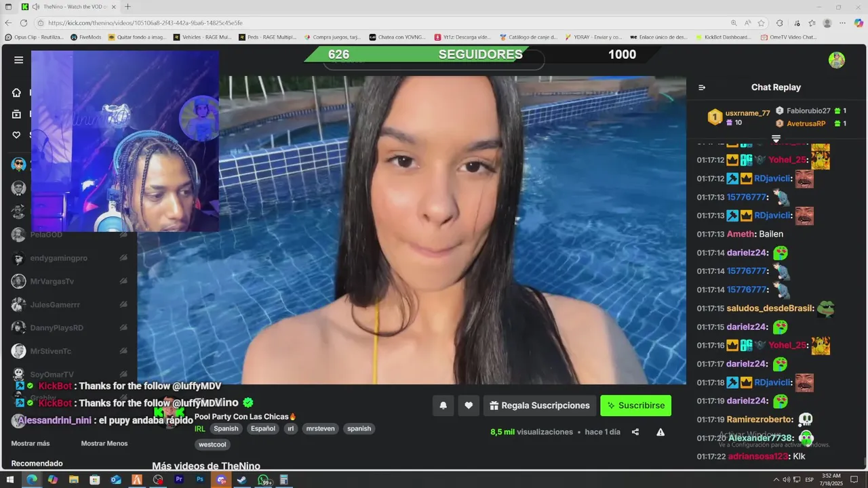
Task: Show hidden system tray icons chevron
Action: pos(778,480)
